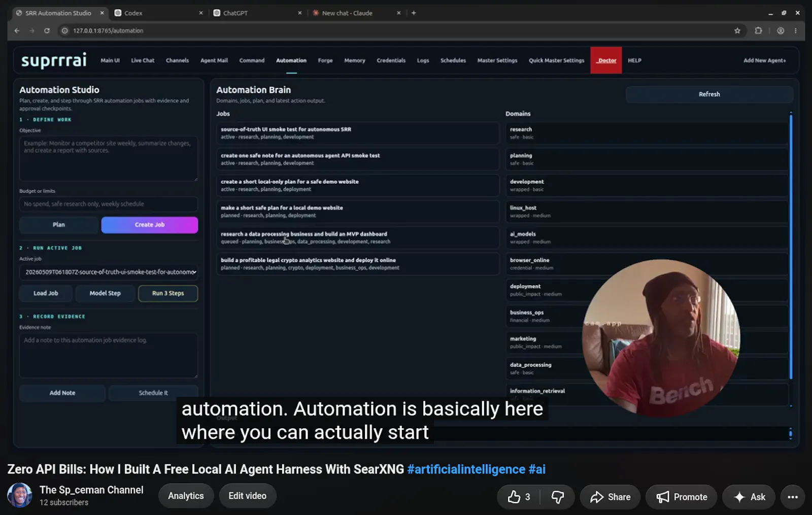Open the Channels nav item
This screenshot has width=812, height=515.
177,60
